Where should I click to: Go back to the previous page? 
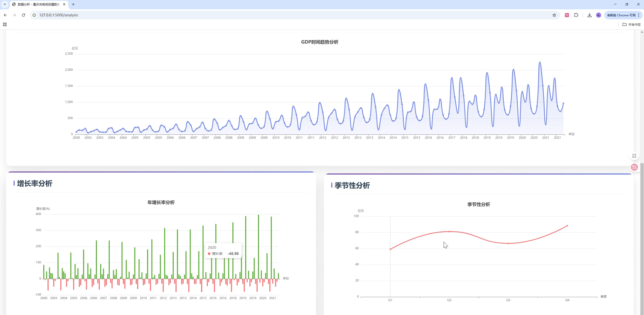click(5, 15)
